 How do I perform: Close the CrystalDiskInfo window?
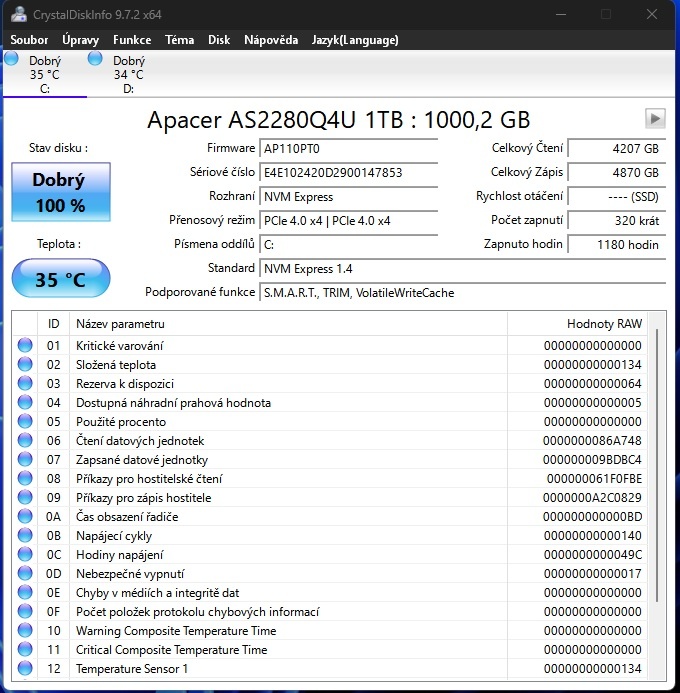pos(652,14)
